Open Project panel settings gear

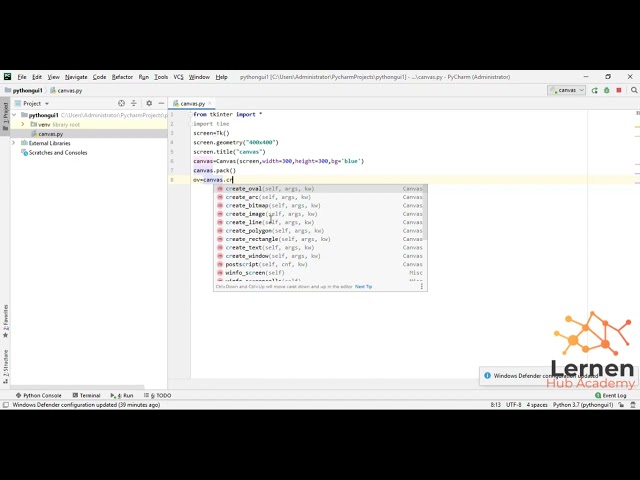click(x=149, y=103)
